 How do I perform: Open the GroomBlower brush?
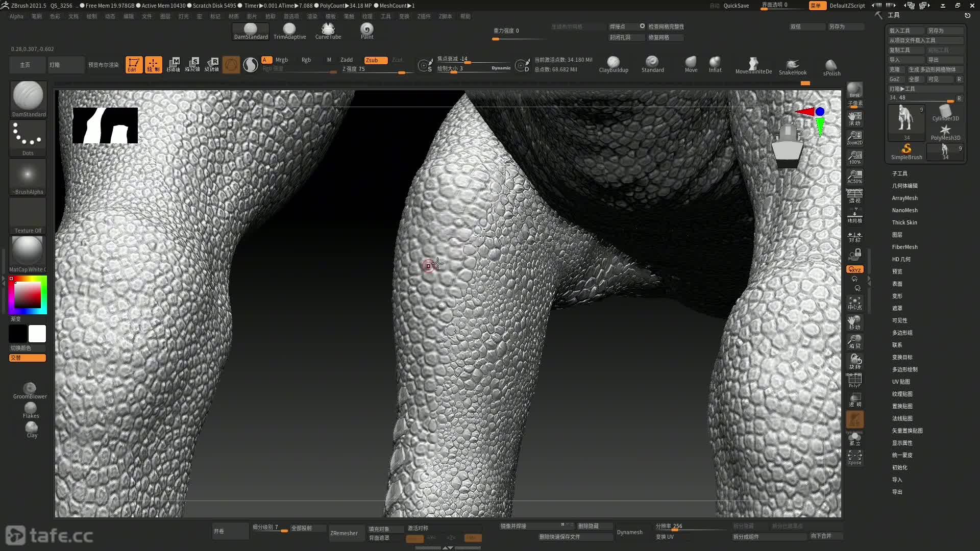[x=30, y=391]
